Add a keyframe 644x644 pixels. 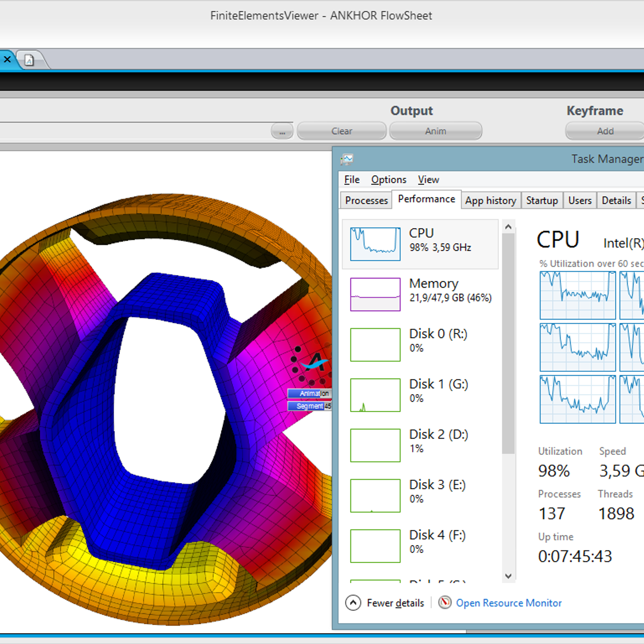pyautogui.click(x=605, y=131)
